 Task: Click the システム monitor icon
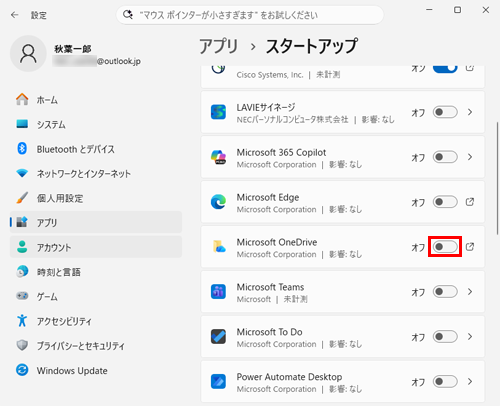coord(22,124)
